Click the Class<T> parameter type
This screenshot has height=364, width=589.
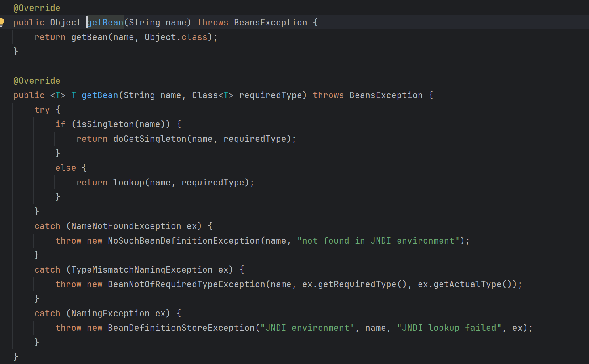[212, 95]
